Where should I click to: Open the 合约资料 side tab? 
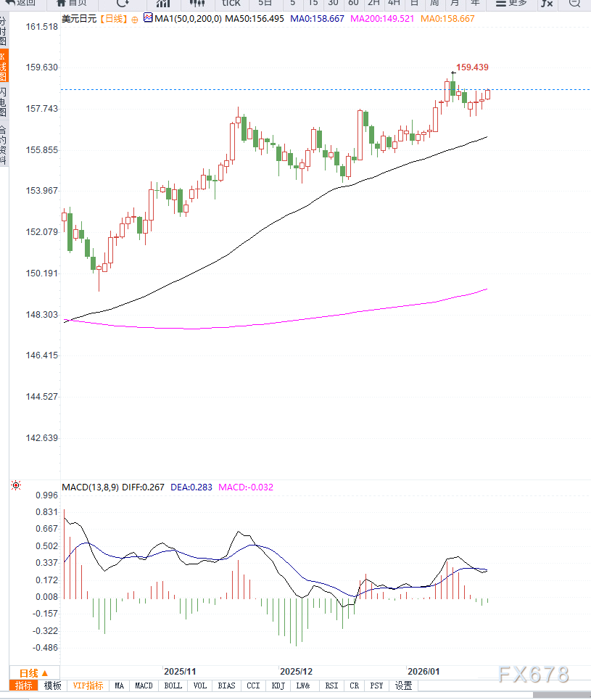point(4,145)
